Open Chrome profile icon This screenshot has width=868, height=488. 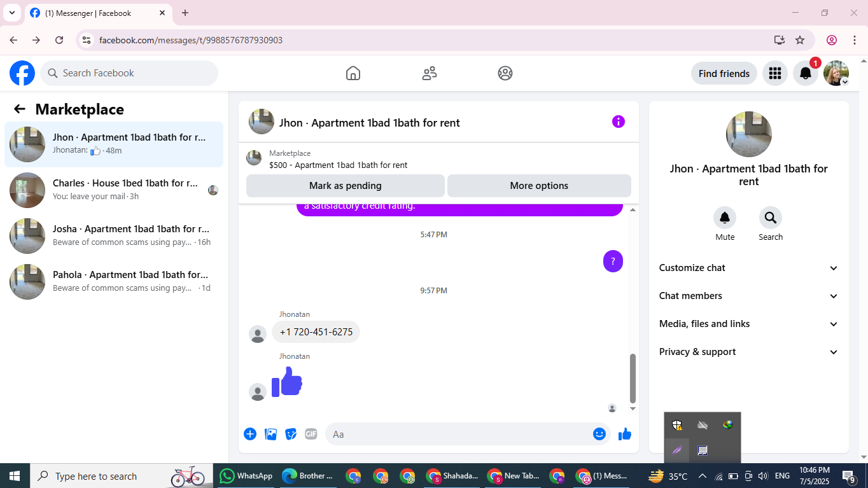point(832,40)
